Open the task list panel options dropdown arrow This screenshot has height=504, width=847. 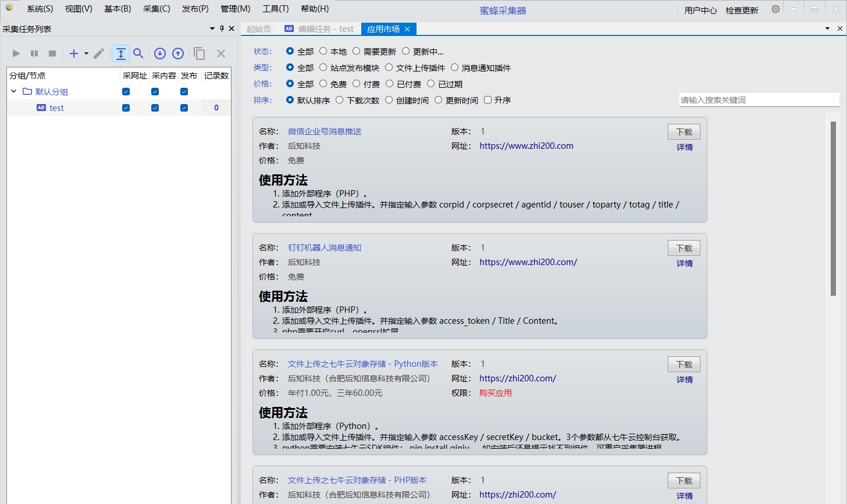212,28
